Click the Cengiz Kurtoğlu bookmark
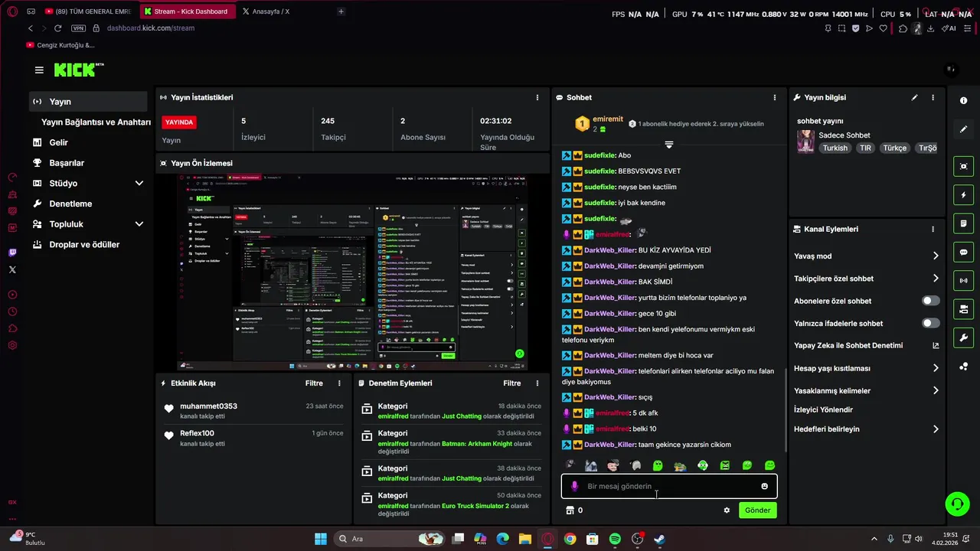This screenshot has height=551, width=980. point(60,45)
